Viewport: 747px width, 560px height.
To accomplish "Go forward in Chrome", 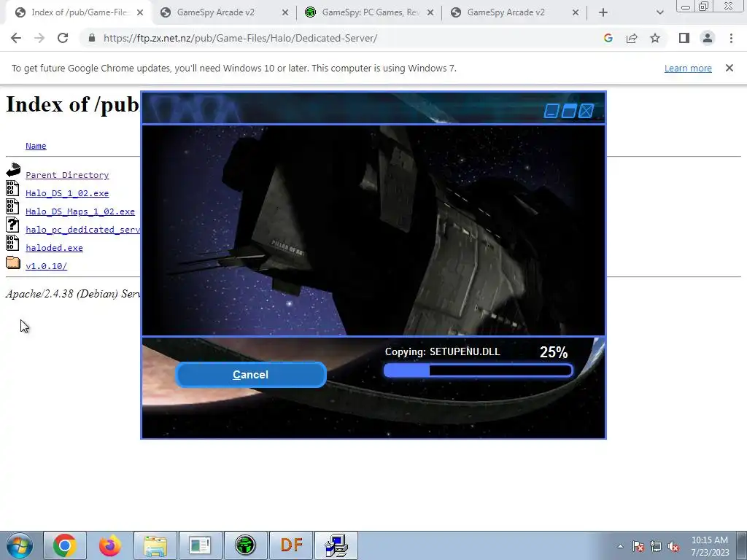I will [39, 38].
